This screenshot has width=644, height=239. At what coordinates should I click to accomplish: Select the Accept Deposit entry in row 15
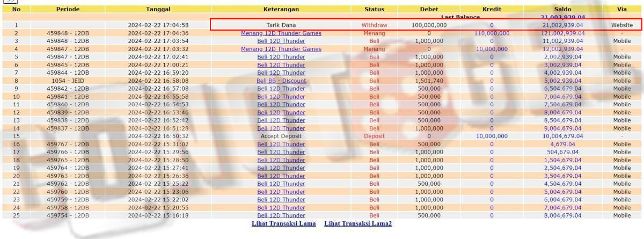[281, 136]
